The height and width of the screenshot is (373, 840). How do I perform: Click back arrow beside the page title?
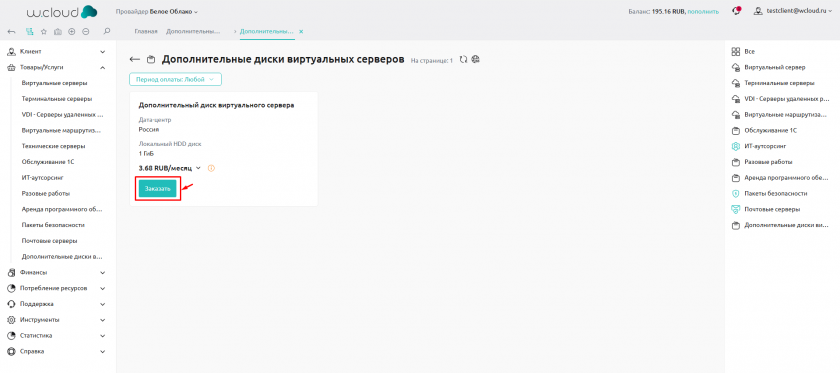135,59
